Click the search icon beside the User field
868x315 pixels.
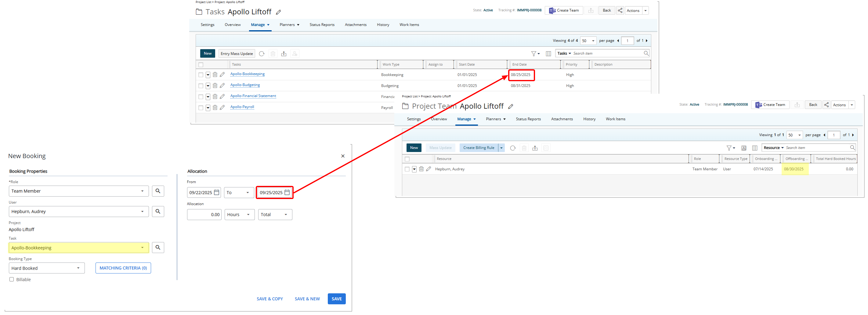pyautogui.click(x=158, y=212)
